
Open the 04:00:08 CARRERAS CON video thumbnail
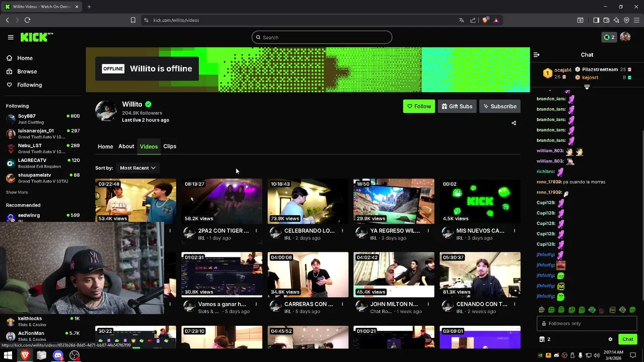pyautogui.click(x=308, y=275)
